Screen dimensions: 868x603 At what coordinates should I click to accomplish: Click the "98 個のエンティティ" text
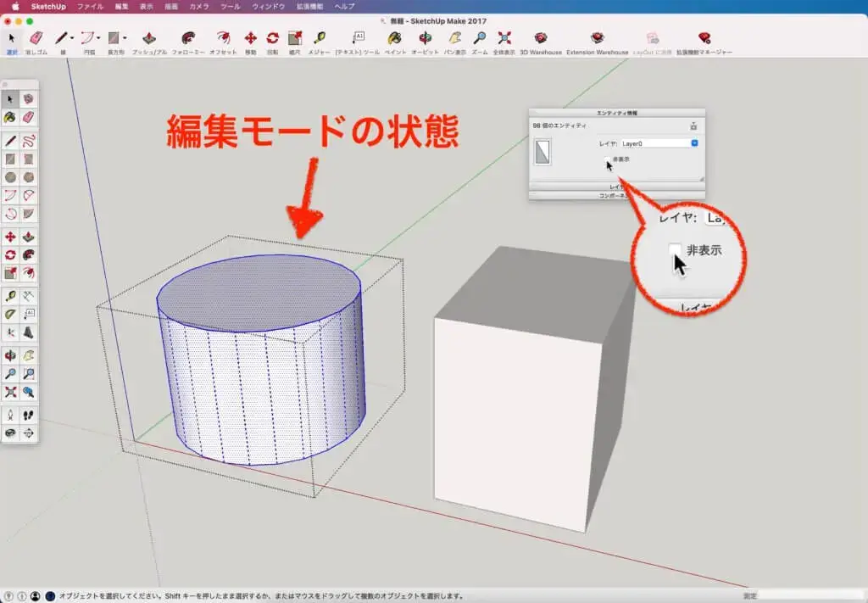(559, 126)
